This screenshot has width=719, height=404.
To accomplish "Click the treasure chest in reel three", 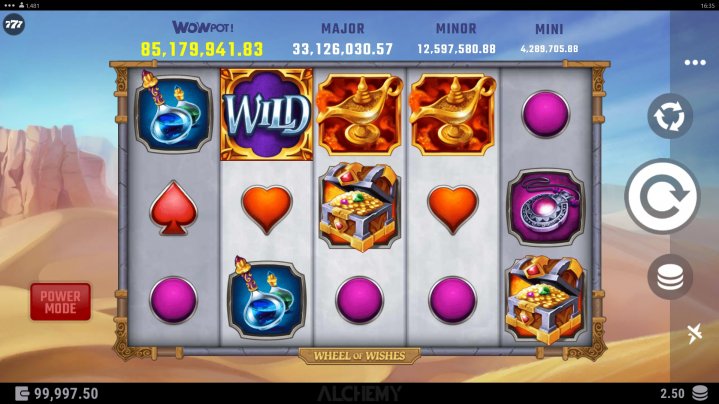I will [359, 206].
